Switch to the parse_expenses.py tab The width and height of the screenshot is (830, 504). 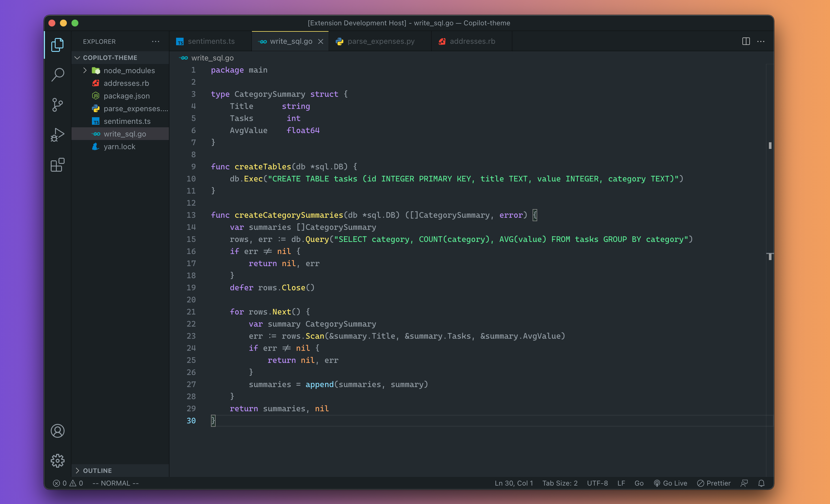point(381,41)
